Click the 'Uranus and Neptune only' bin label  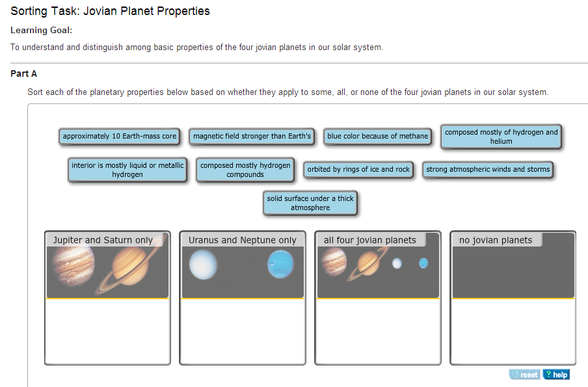242,240
